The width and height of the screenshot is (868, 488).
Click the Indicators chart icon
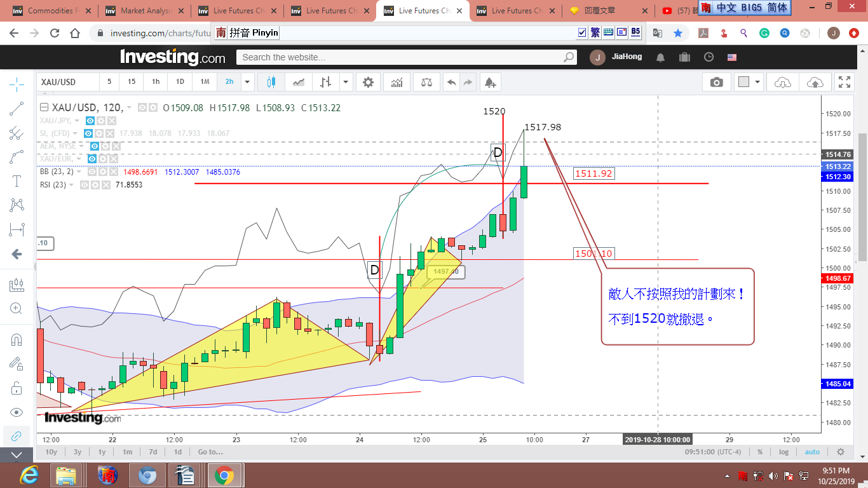(x=397, y=82)
